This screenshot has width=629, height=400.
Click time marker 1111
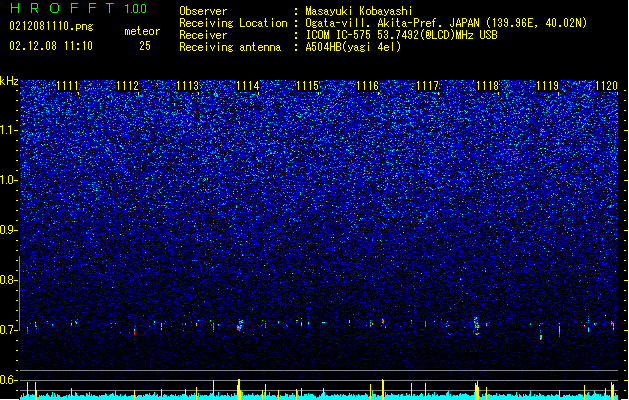tap(67, 86)
